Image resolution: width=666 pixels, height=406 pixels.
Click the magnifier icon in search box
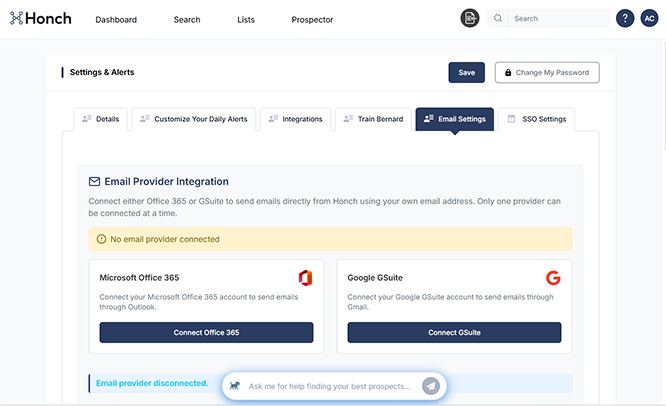[498, 18]
